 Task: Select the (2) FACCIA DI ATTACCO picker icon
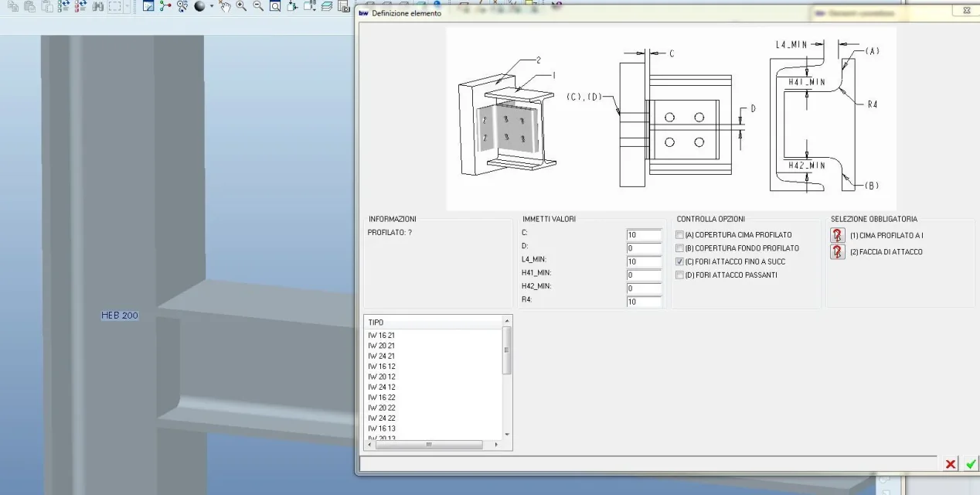[x=838, y=252]
